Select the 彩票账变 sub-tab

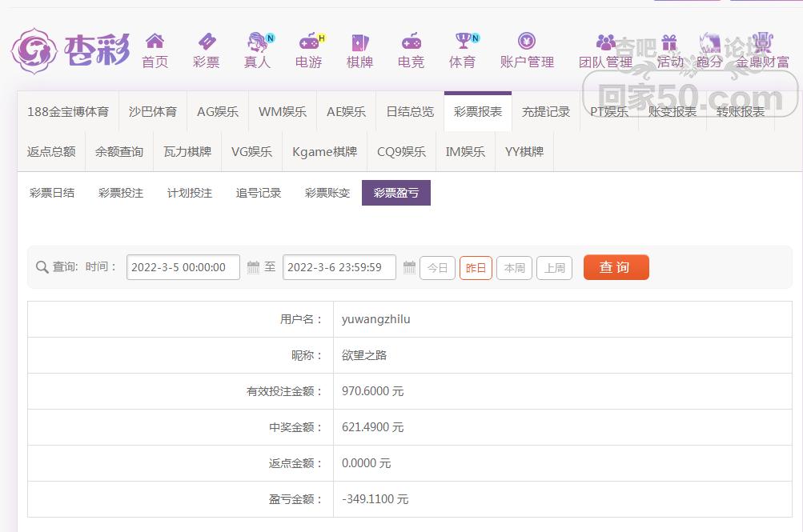coord(327,193)
